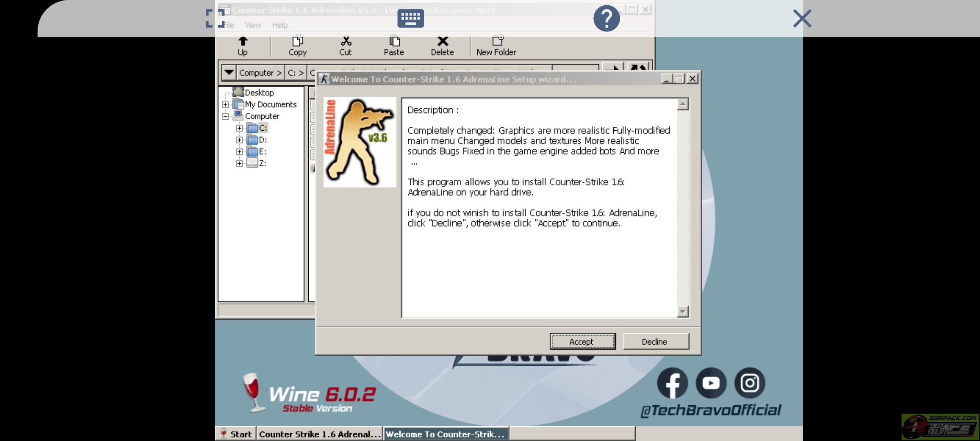980x441 pixels.
Task: Open the on-screen keyboard icon
Action: click(410, 18)
